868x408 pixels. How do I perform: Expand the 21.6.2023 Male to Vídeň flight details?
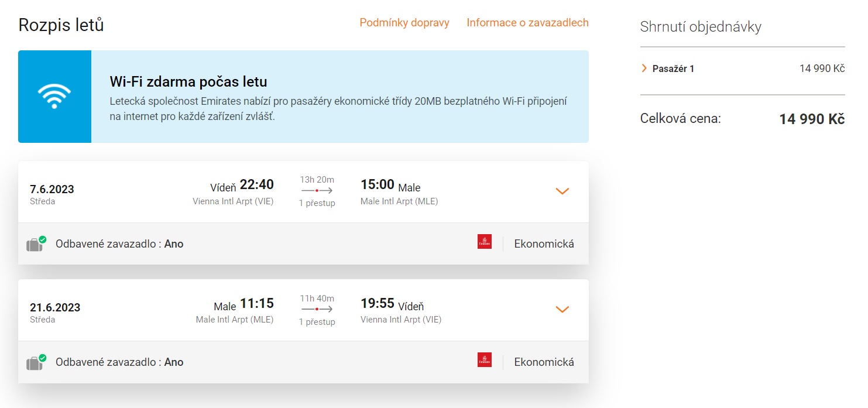coord(562,309)
